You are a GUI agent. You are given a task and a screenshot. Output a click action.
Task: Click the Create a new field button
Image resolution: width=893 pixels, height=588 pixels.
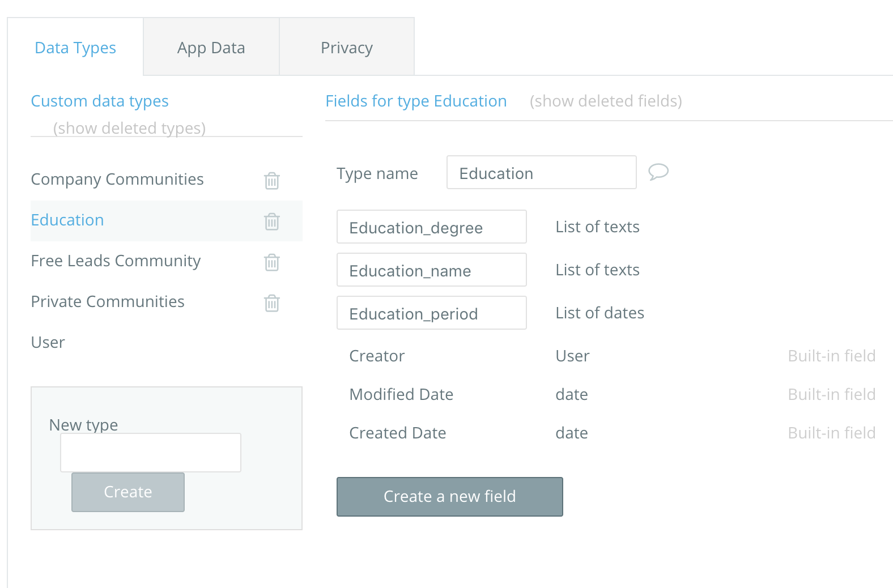pos(449,496)
